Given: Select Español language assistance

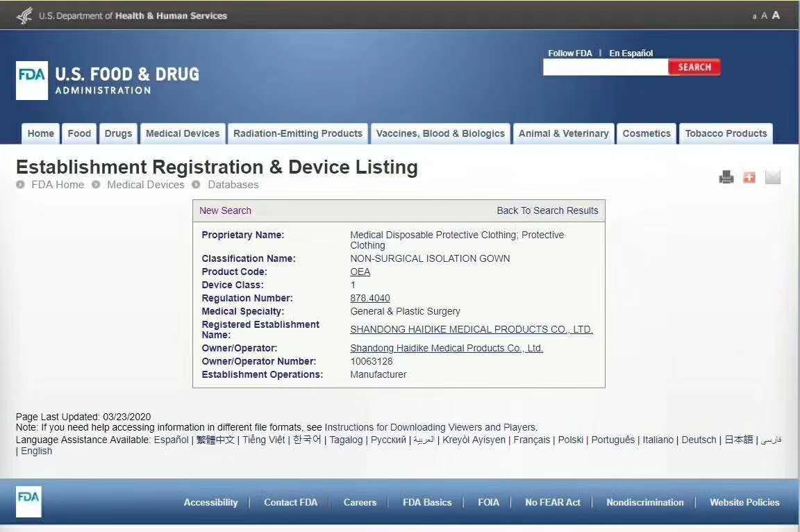Looking at the screenshot, I should tap(172, 440).
